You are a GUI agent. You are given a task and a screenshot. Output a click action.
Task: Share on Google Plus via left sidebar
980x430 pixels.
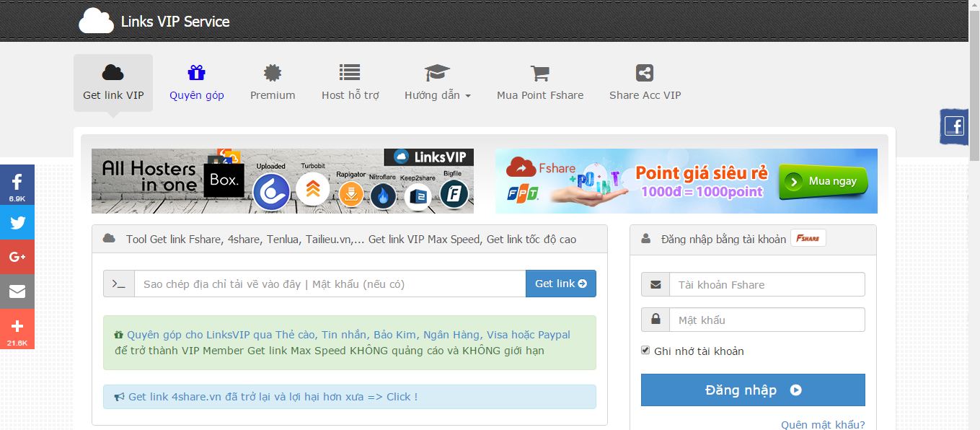click(x=17, y=257)
